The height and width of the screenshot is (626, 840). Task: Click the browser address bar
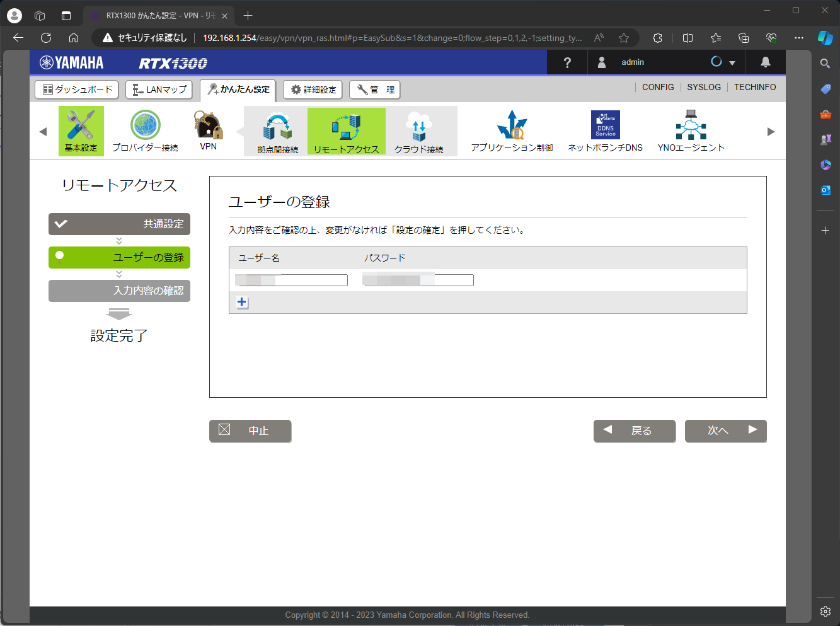[392, 38]
